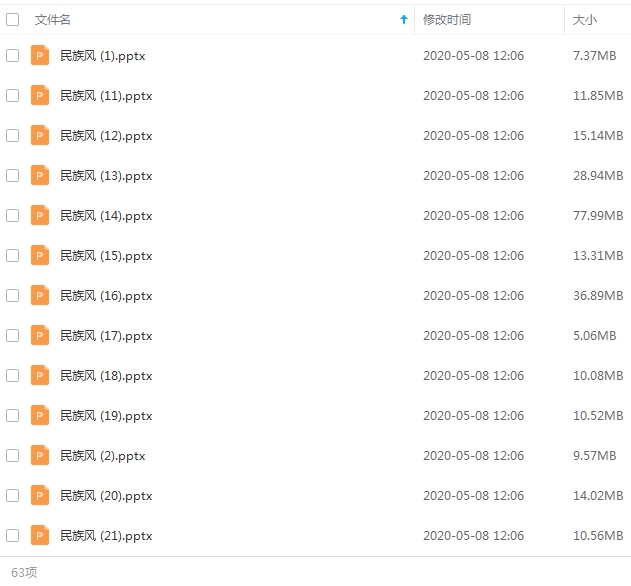Open file 民族风 (11).pptx
This screenshot has height=586, width=631.
[106, 96]
